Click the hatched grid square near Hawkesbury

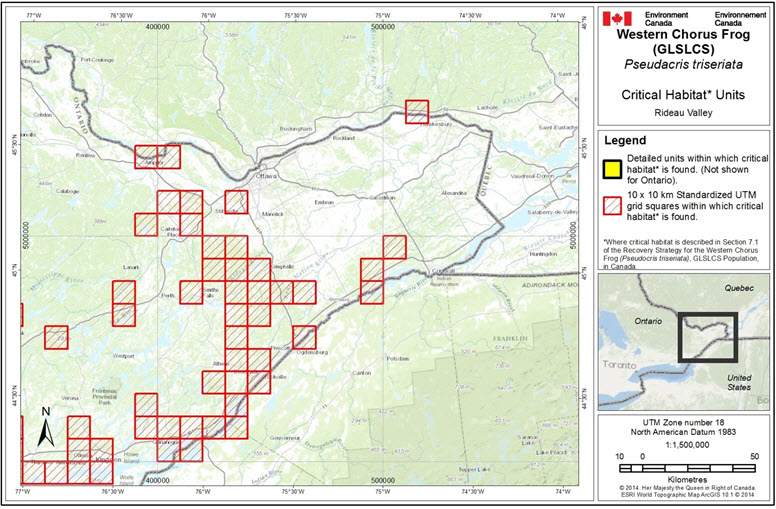(x=416, y=111)
